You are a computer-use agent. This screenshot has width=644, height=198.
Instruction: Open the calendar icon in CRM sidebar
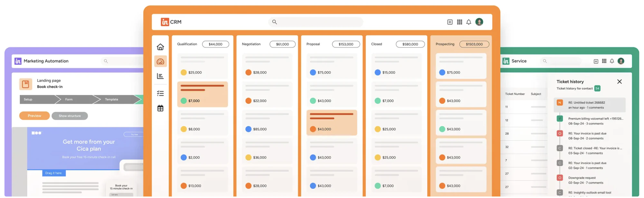160,108
